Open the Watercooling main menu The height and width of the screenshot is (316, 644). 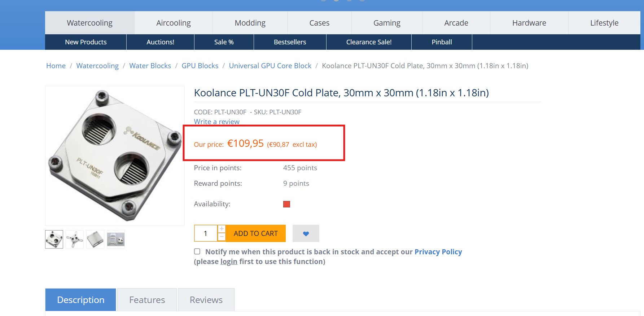[x=89, y=23]
